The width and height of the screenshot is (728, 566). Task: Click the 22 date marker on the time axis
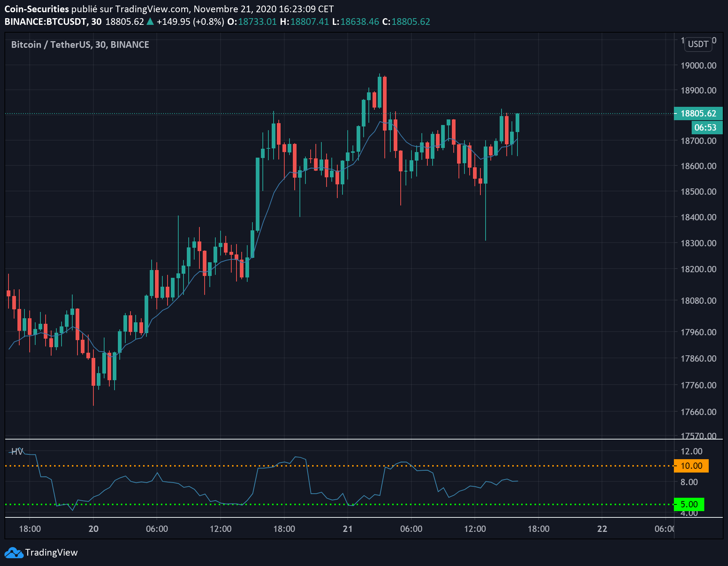[602, 529]
